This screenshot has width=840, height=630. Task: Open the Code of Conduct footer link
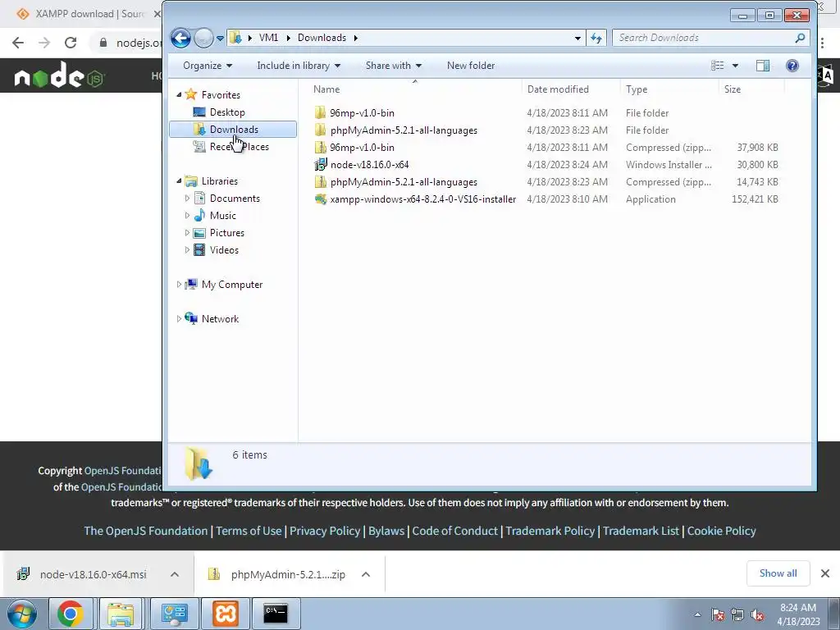pyautogui.click(x=454, y=531)
